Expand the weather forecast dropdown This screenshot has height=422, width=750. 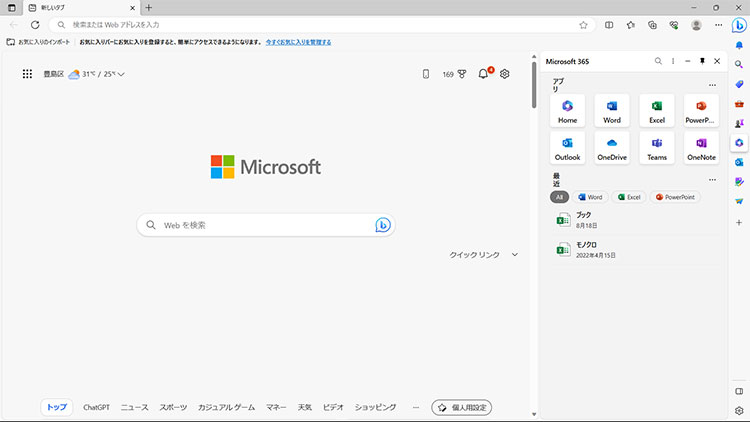[121, 74]
